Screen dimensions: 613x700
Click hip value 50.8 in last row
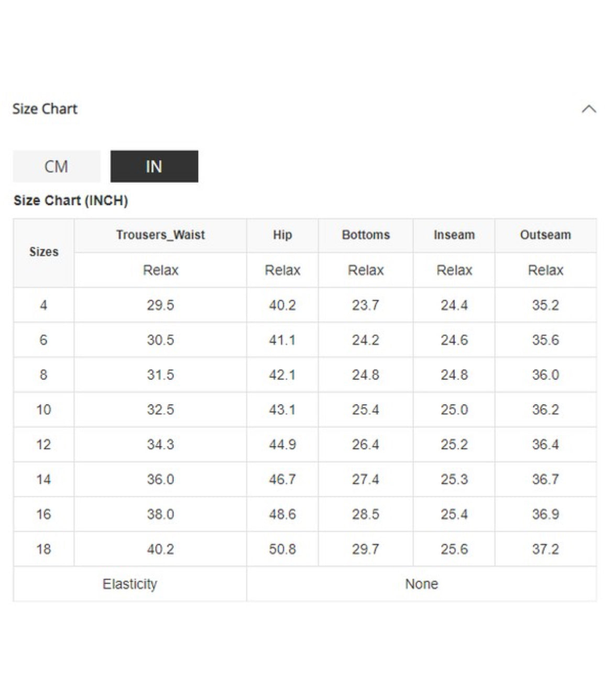click(x=282, y=549)
